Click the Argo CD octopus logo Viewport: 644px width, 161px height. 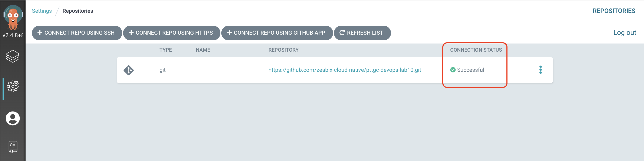(13, 17)
